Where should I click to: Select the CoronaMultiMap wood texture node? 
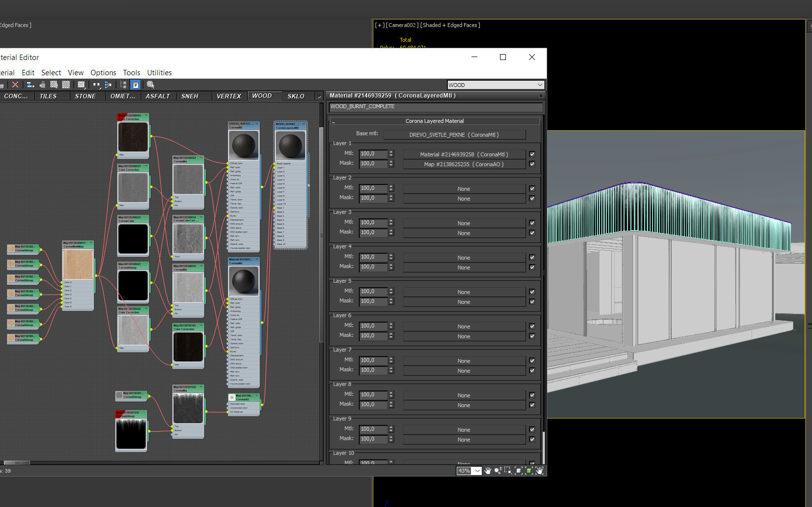78,264
